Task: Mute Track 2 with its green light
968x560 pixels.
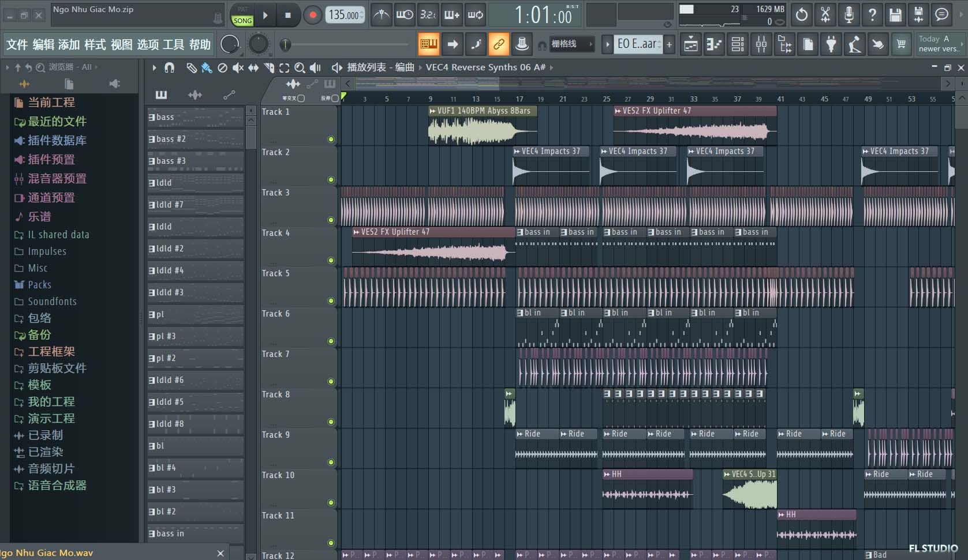Action: coord(331,179)
